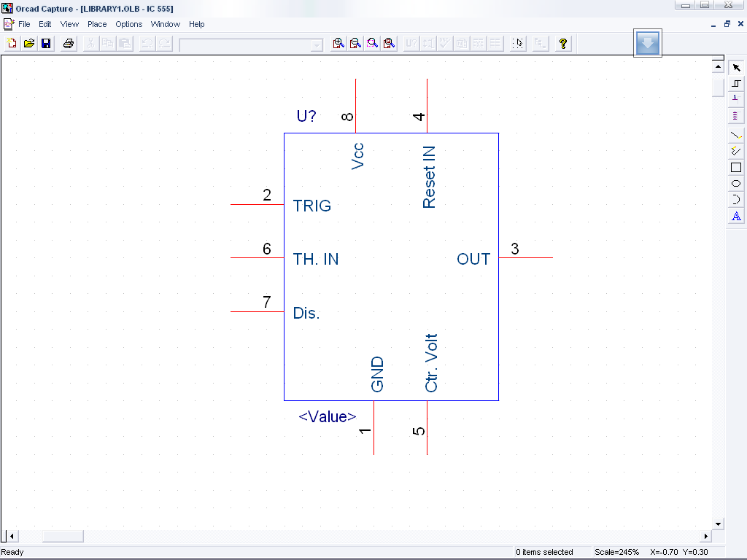This screenshot has height=560, width=747.
Task: Expand the toolbar combo box dropdown
Action: pyautogui.click(x=317, y=45)
